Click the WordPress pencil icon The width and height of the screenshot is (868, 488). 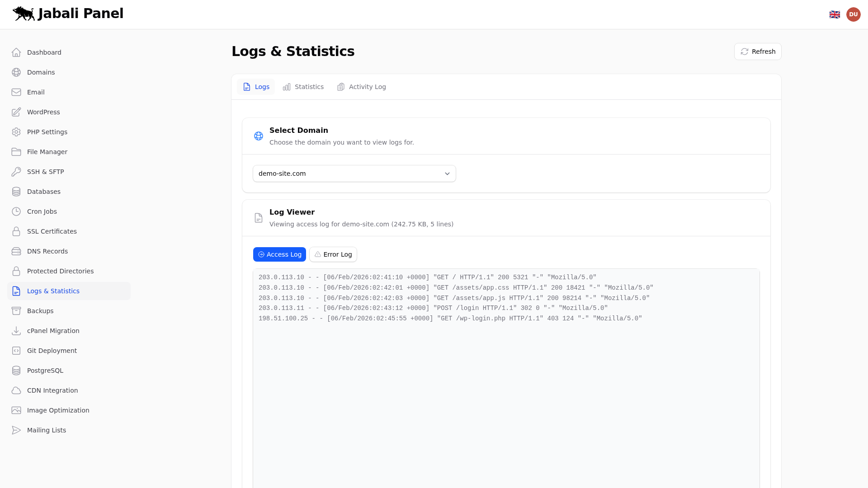(16, 112)
